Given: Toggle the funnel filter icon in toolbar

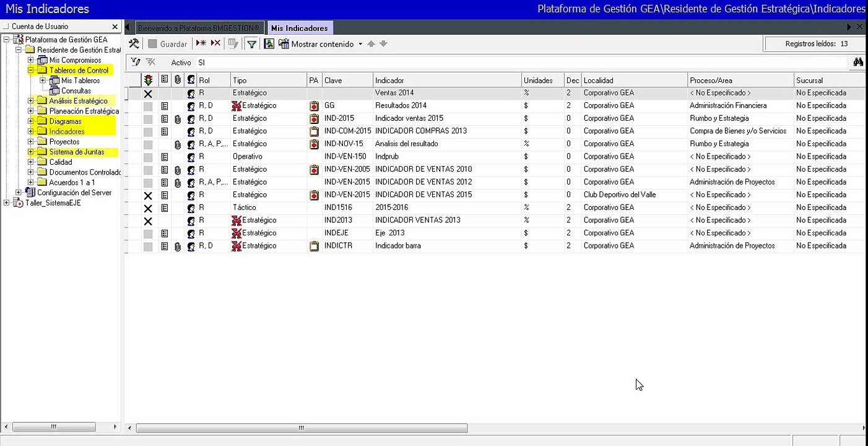Looking at the screenshot, I should coord(252,44).
